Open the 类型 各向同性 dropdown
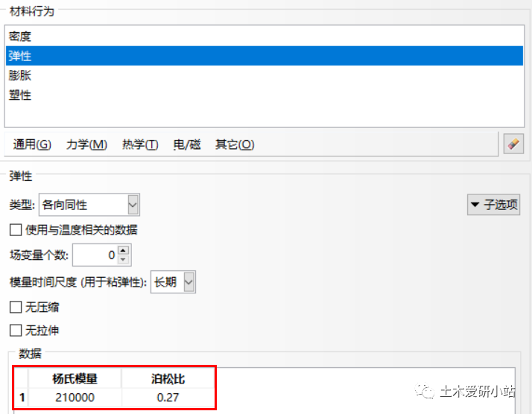The height and width of the screenshot is (414, 532). pos(89,205)
